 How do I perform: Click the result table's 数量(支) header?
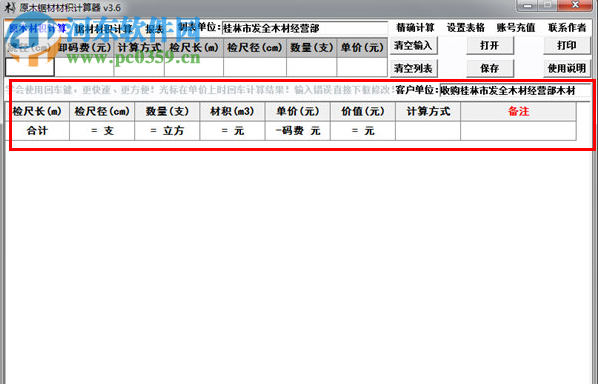tap(167, 112)
